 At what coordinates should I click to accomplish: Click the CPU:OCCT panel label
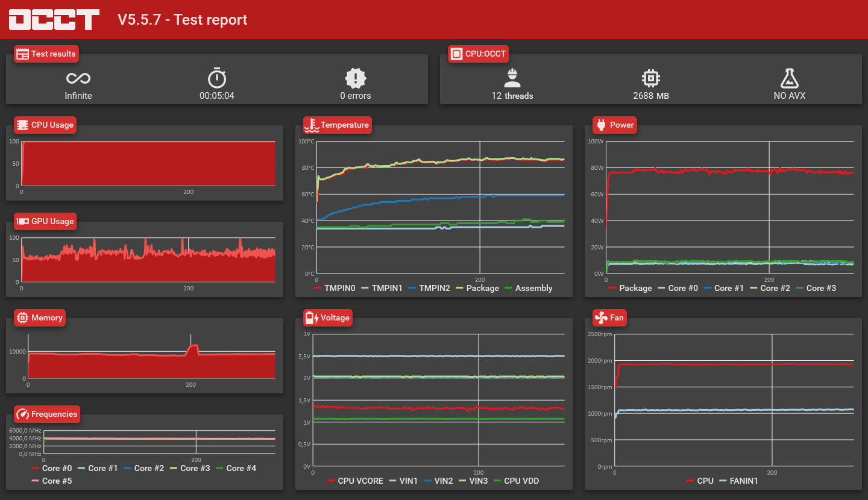[x=479, y=54]
